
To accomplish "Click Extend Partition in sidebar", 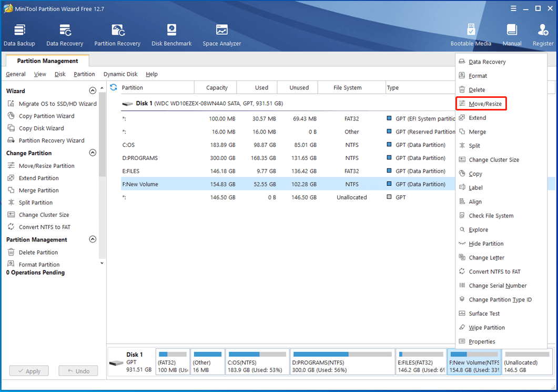I will click(34, 178).
